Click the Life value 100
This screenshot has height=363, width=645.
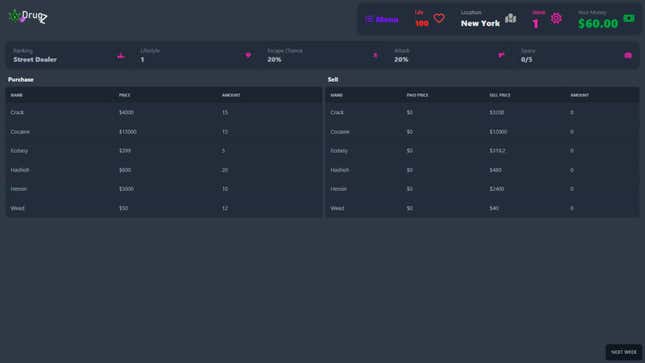pyautogui.click(x=422, y=23)
